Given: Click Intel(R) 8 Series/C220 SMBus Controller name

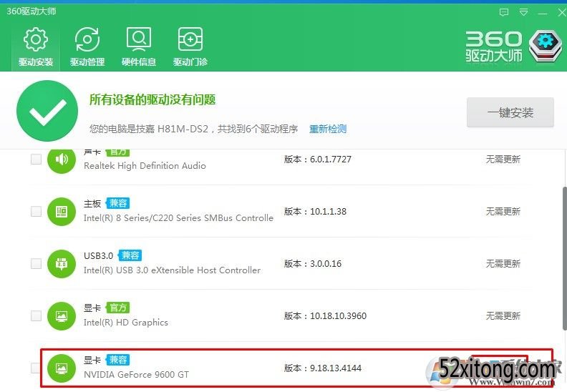Looking at the screenshot, I should click(x=178, y=218).
